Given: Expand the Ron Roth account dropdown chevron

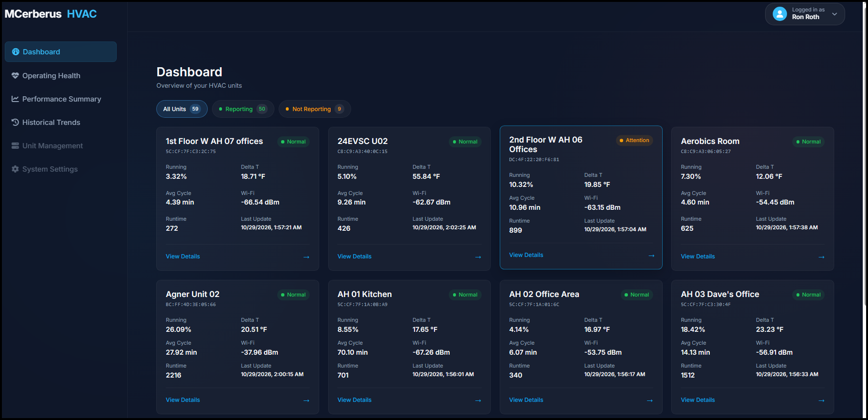Looking at the screenshot, I should pos(834,14).
